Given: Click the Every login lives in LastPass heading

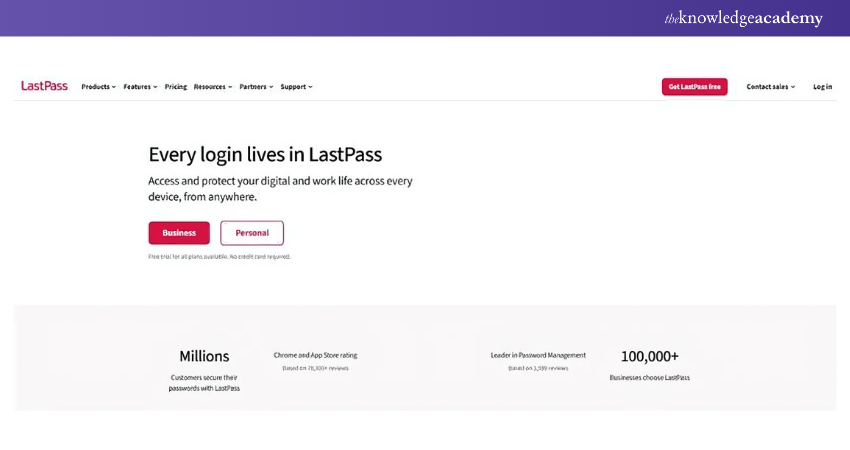Looking at the screenshot, I should click(x=265, y=154).
